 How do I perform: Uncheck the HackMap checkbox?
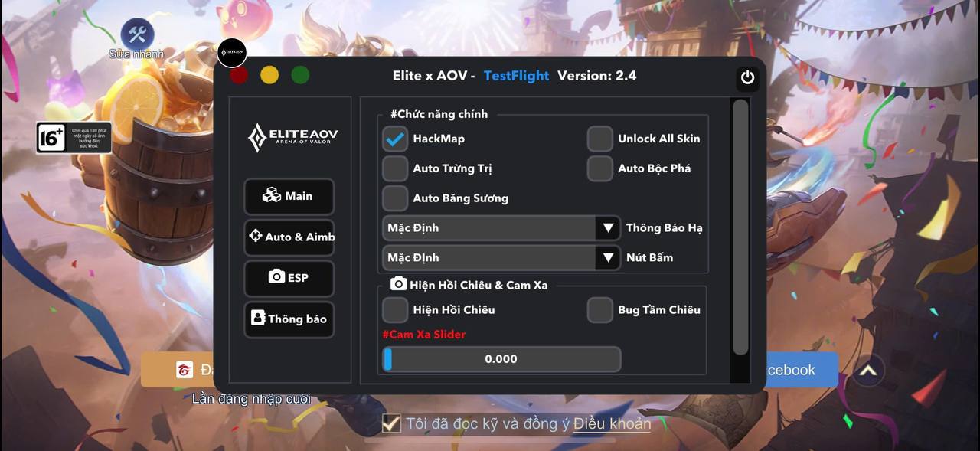point(395,139)
